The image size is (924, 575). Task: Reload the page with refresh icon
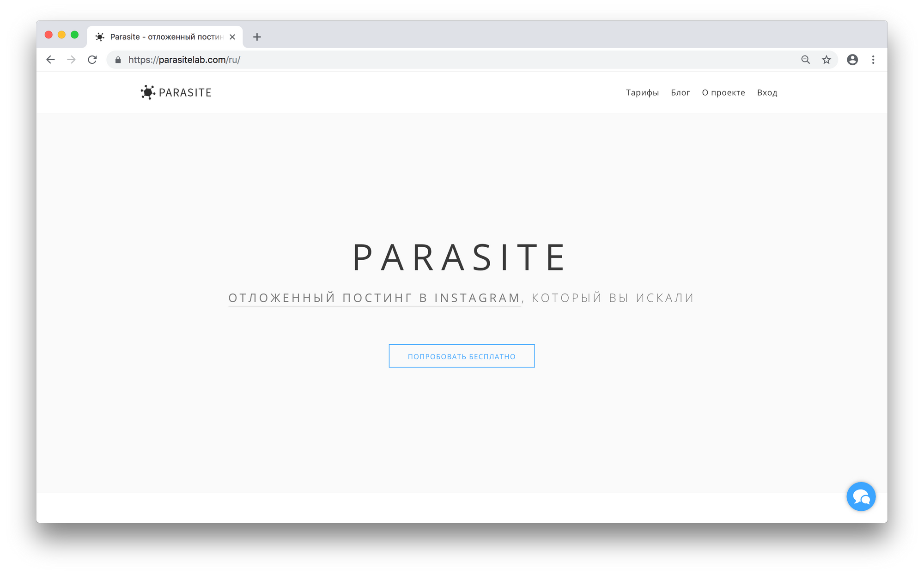pos(92,60)
